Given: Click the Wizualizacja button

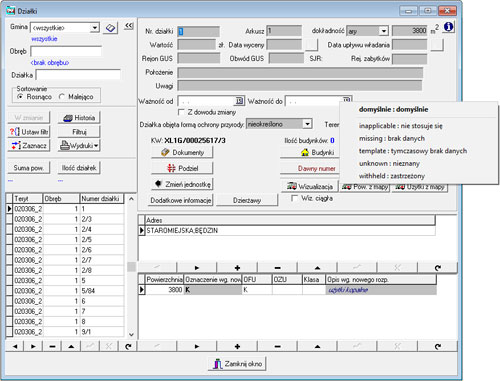Looking at the screenshot, I should [310, 187].
